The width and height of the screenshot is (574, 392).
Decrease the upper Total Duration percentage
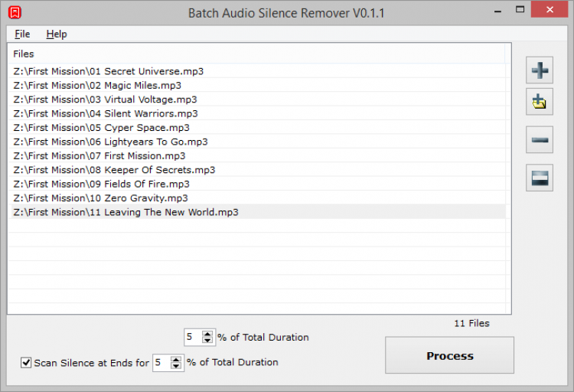click(208, 341)
